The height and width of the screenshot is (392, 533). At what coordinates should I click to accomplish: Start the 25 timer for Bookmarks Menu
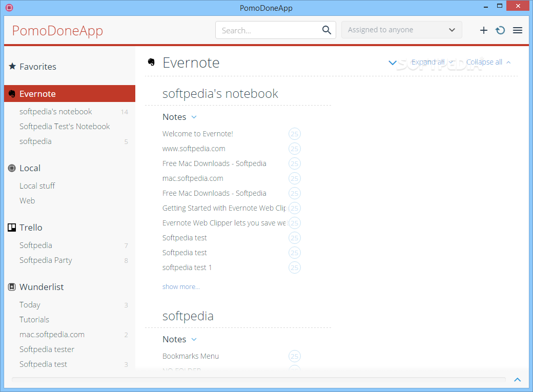(294, 356)
